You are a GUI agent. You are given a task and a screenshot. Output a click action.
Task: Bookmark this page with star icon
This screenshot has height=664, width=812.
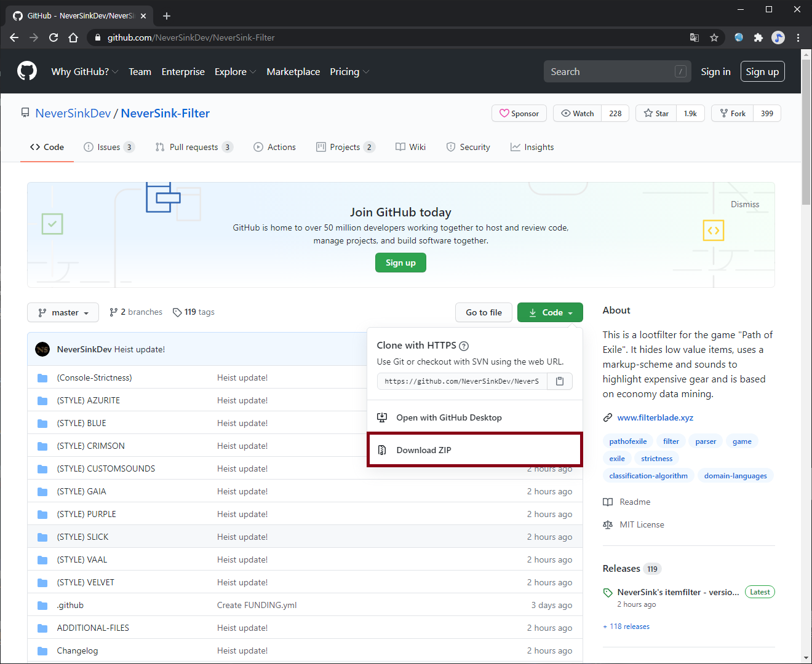714,38
